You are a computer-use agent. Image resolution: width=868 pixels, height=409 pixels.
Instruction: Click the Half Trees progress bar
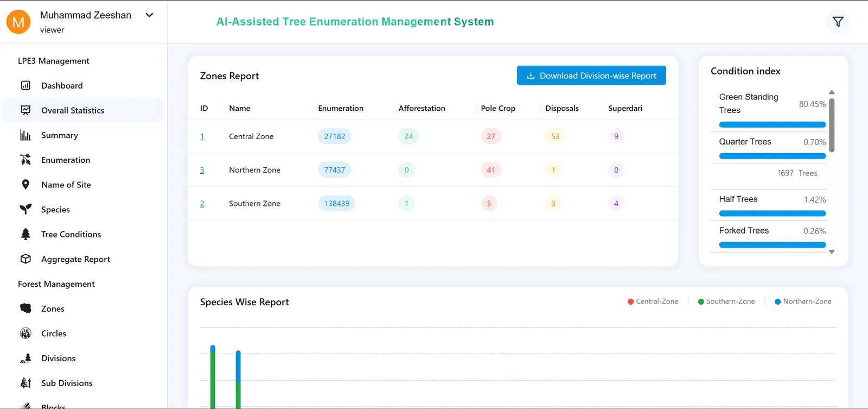point(773,213)
